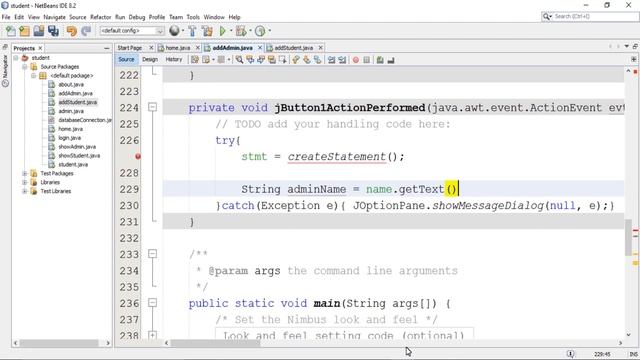Switch to the addStudent.java tab

tap(293, 48)
